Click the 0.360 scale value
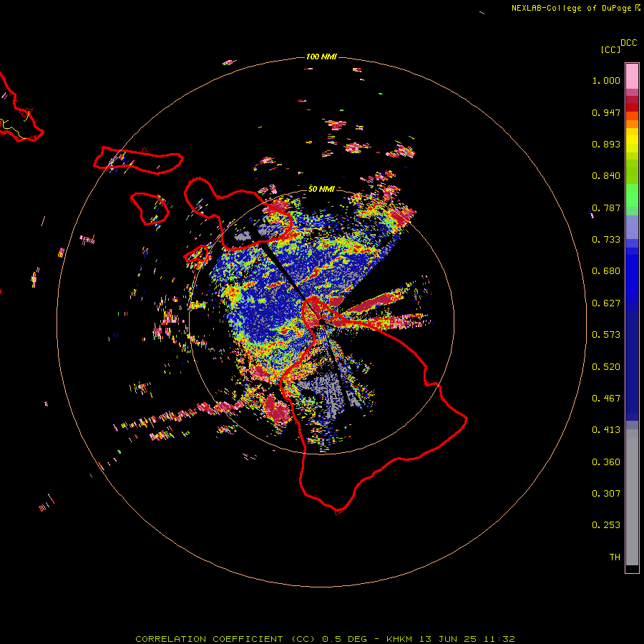644x644 pixels. [x=606, y=462]
